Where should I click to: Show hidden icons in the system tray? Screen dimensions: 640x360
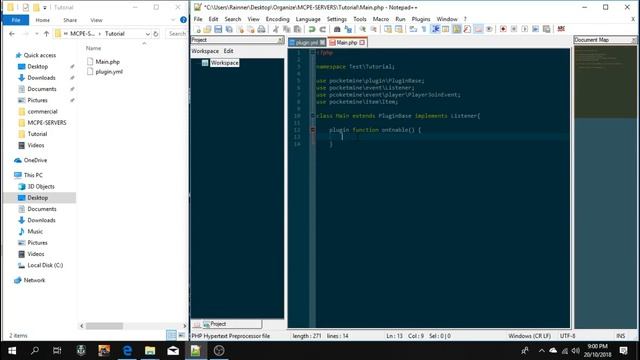(x=541, y=351)
